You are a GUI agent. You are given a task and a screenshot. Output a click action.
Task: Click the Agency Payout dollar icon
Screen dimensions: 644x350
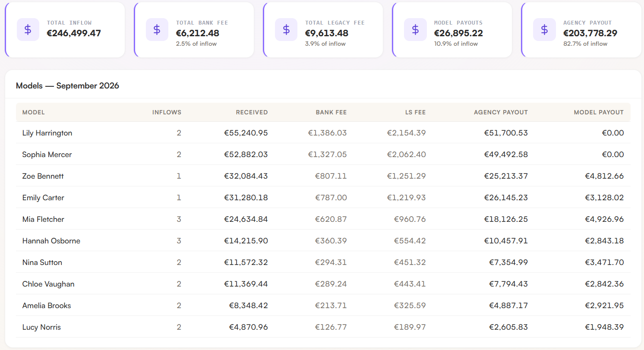(x=544, y=30)
